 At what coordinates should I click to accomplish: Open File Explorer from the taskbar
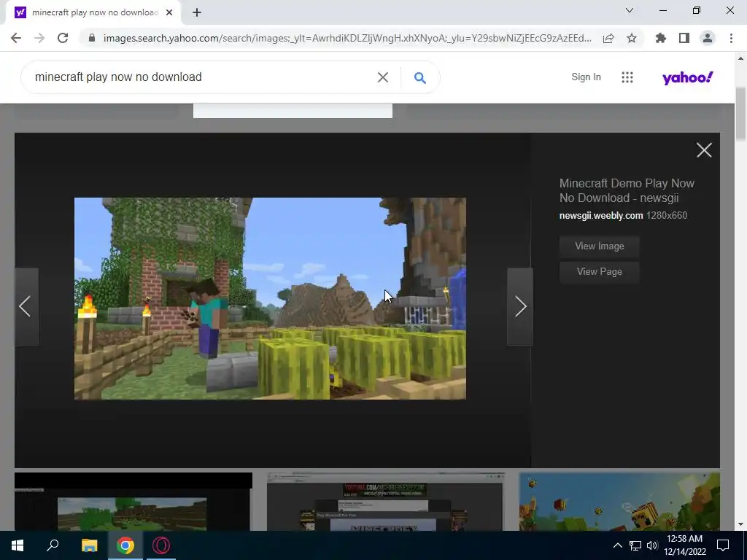[x=89, y=545]
